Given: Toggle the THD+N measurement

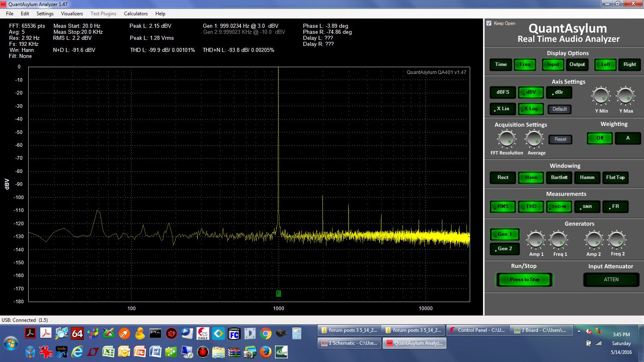Looking at the screenshot, I should click(559, 206).
